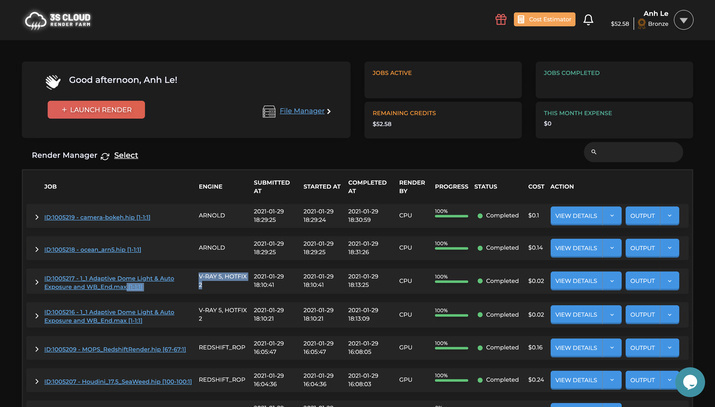
Task: Expand the row for job ID:1005216
Action: click(37, 316)
